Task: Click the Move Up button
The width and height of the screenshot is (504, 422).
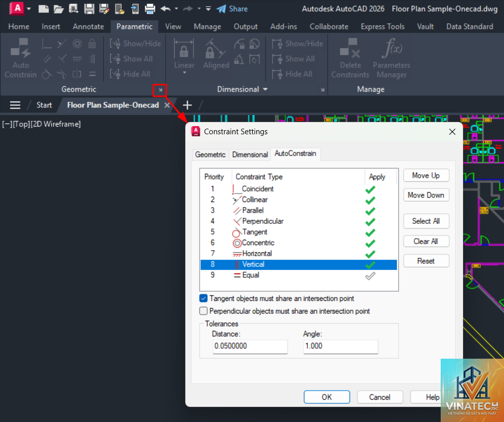Action: click(x=426, y=175)
